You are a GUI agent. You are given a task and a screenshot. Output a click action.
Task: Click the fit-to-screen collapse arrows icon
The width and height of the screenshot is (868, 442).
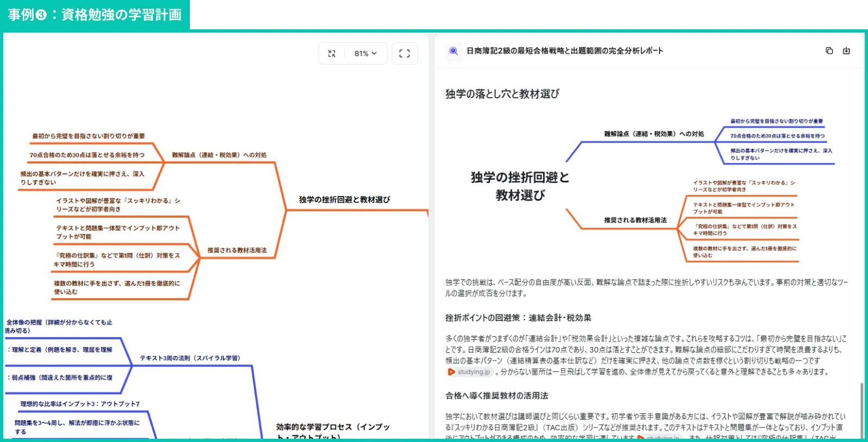click(x=331, y=54)
